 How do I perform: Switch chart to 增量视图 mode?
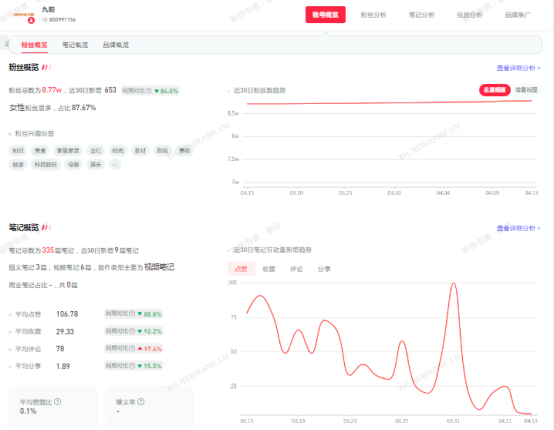(x=526, y=90)
